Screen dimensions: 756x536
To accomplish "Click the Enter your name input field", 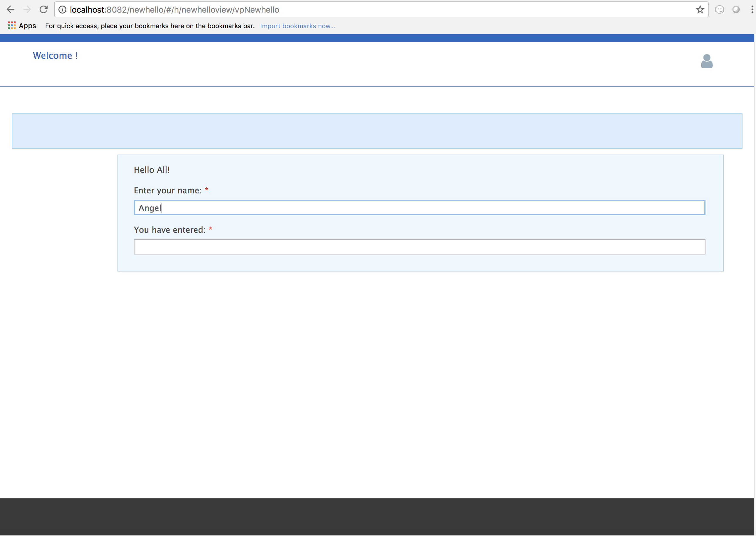I will coord(419,207).
